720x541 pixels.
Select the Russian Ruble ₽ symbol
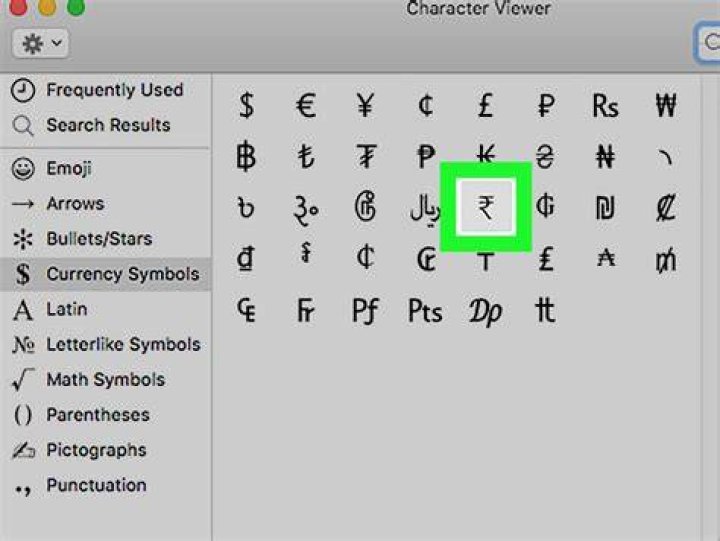(x=546, y=106)
